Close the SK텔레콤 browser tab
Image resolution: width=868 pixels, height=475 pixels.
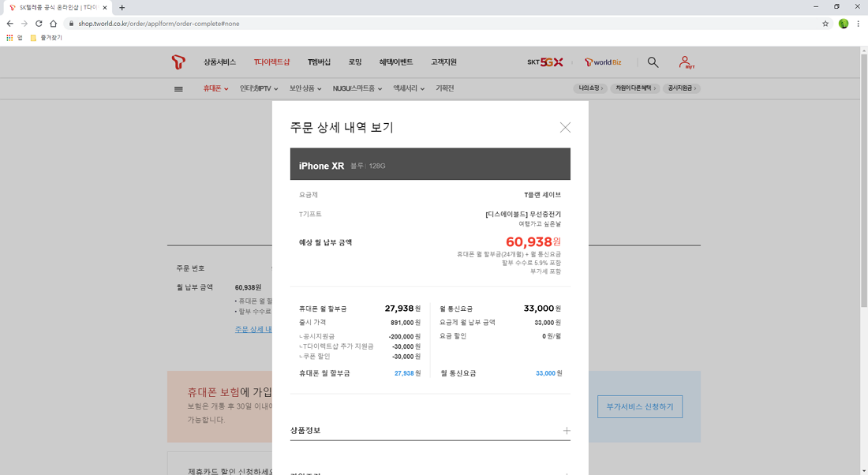click(x=105, y=7)
